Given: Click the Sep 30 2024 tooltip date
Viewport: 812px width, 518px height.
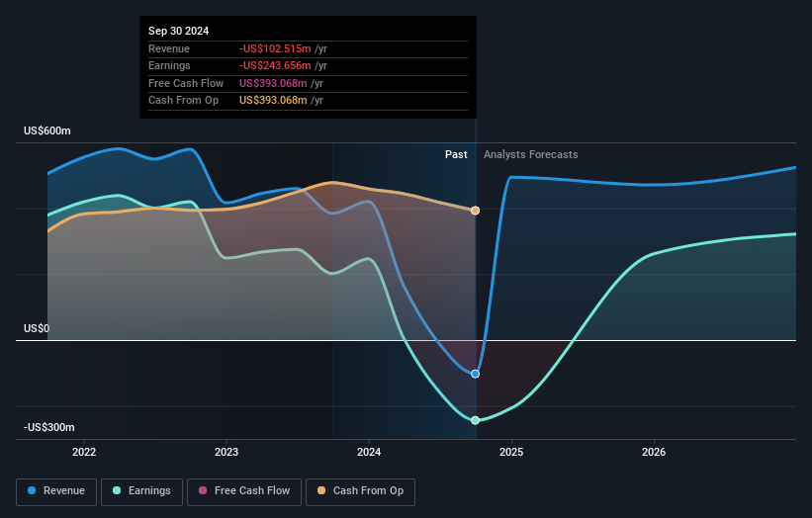Looking at the screenshot, I should click(179, 31).
